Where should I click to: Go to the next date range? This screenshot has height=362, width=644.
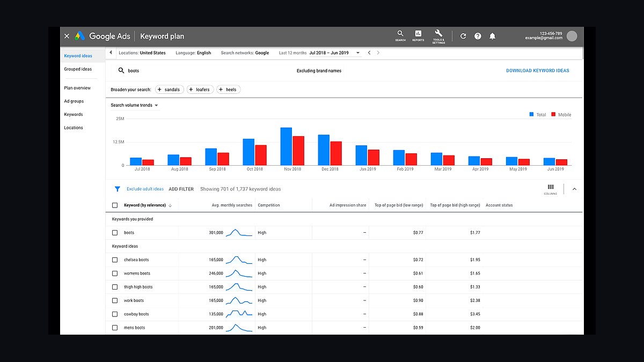(378, 53)
